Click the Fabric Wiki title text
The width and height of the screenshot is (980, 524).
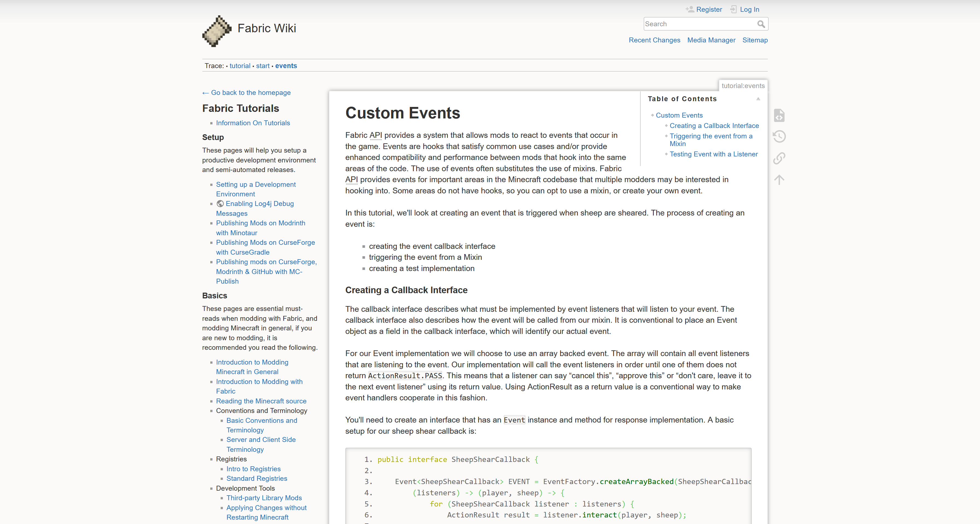click(267, 28)
